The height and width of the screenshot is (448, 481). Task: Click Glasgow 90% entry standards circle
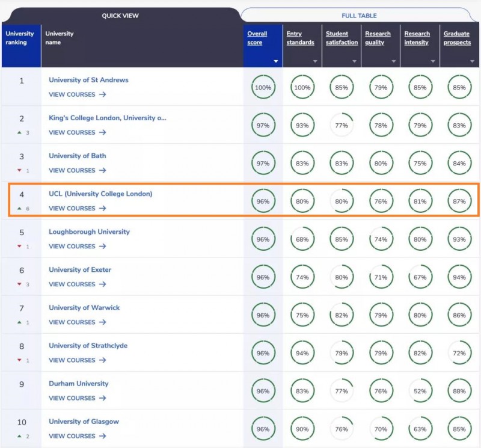[302, 429]
